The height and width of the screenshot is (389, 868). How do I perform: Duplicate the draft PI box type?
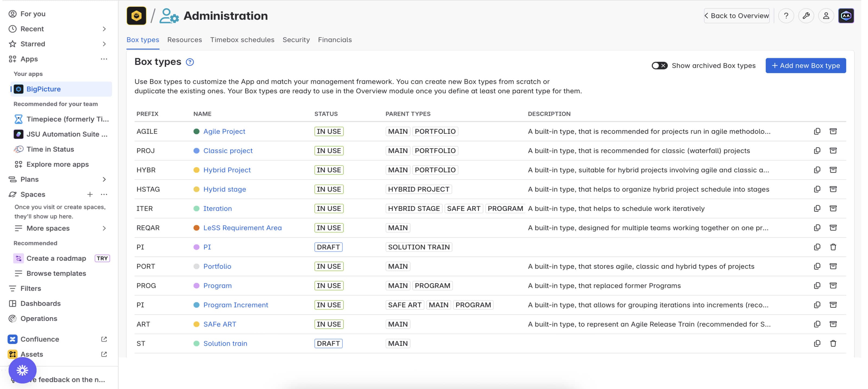817,247
